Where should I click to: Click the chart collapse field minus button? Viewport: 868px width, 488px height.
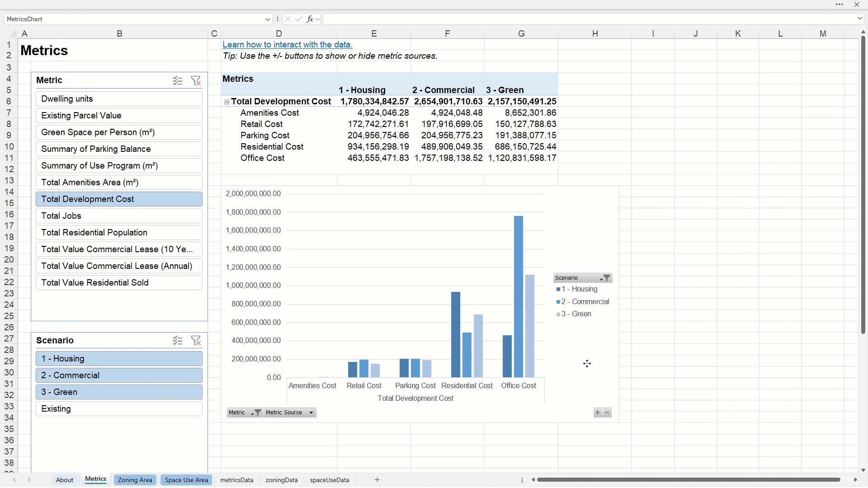pyautogui.click(x=608, y=413)
